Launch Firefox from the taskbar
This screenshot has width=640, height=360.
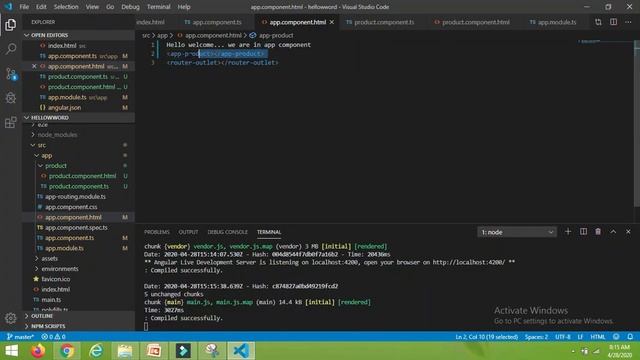[38, 351]
